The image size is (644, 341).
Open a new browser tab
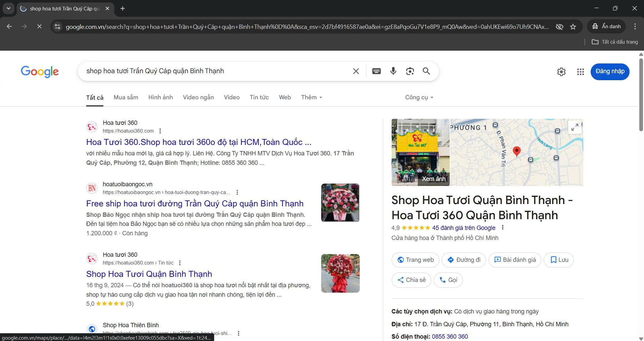[x=123, y=8]
